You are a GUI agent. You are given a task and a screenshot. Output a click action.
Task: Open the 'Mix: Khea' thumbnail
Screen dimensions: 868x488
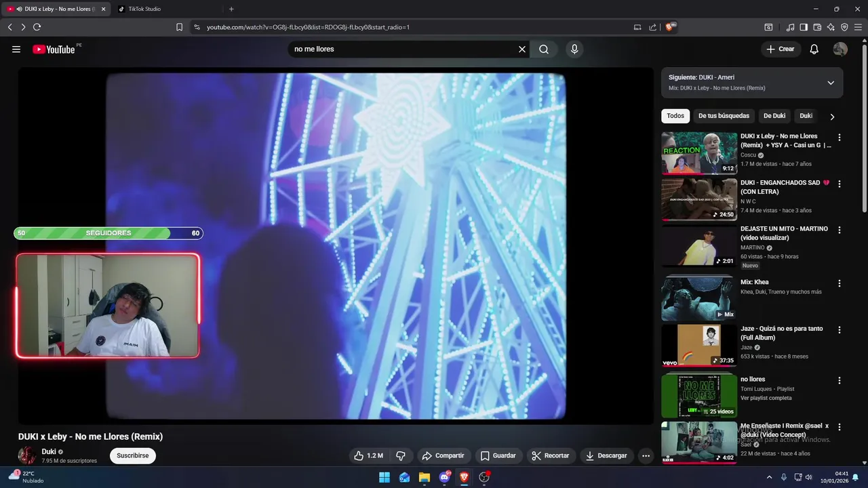point(699,298)
